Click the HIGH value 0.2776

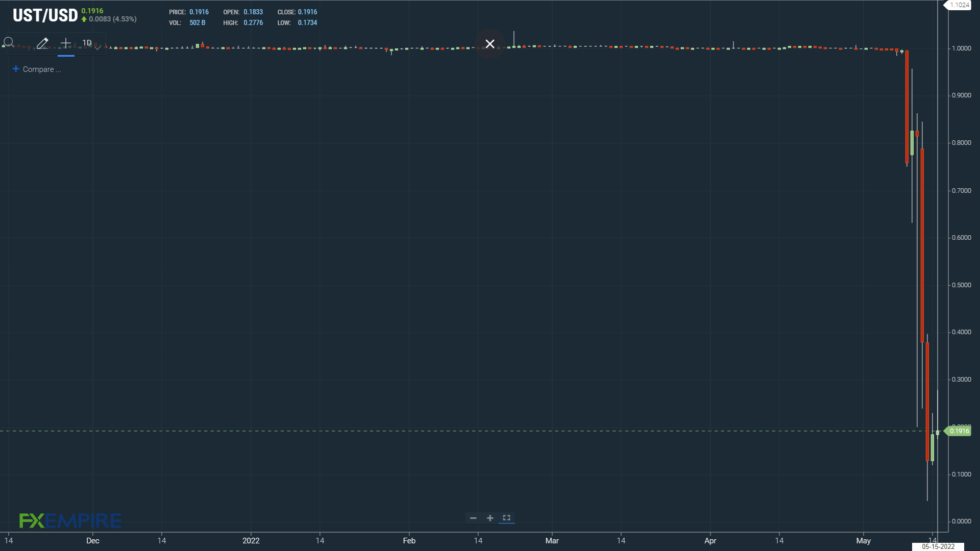(x=253, y=22)
